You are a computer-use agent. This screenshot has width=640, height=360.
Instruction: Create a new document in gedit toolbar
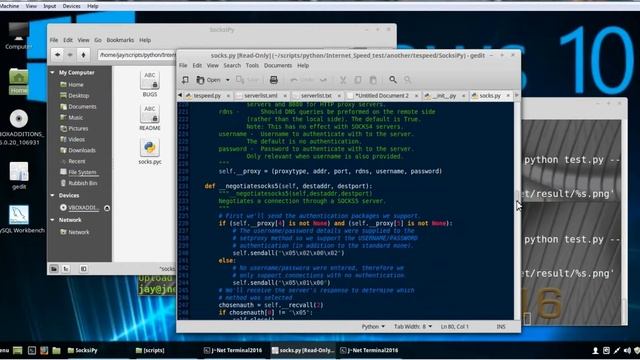[x=185, y=80]
